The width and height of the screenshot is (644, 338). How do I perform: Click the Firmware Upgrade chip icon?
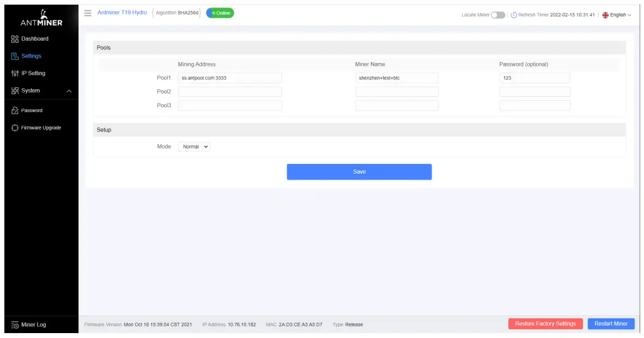(x=15, y=127)
